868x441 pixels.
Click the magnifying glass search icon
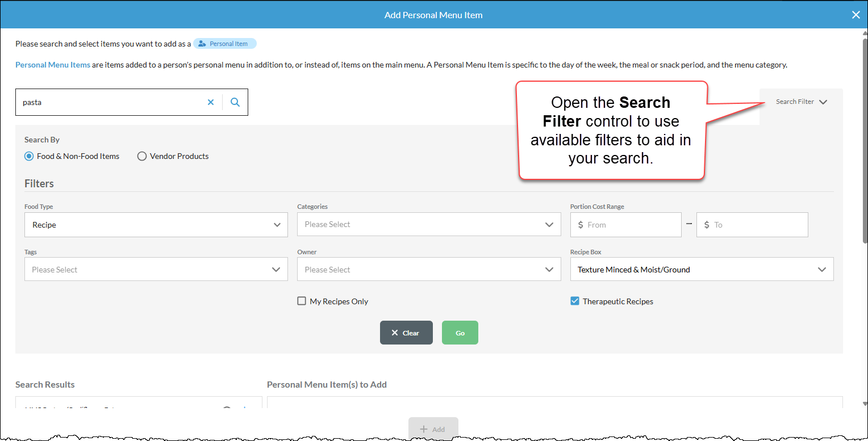click(x=235, y=103)
